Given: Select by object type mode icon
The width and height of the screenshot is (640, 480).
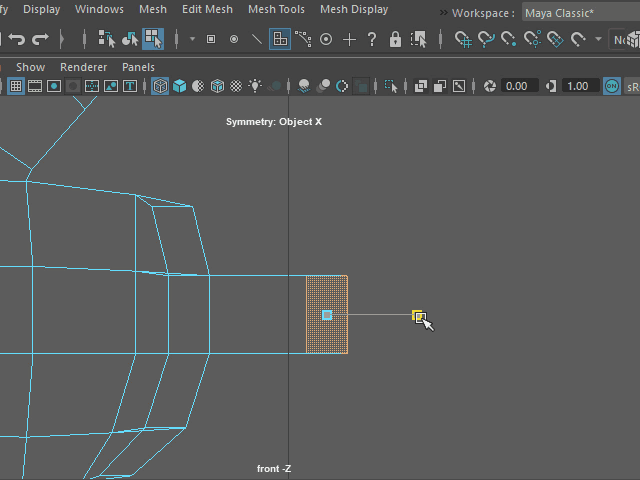Looking at the screenshot, I should (x=130, y=40).
